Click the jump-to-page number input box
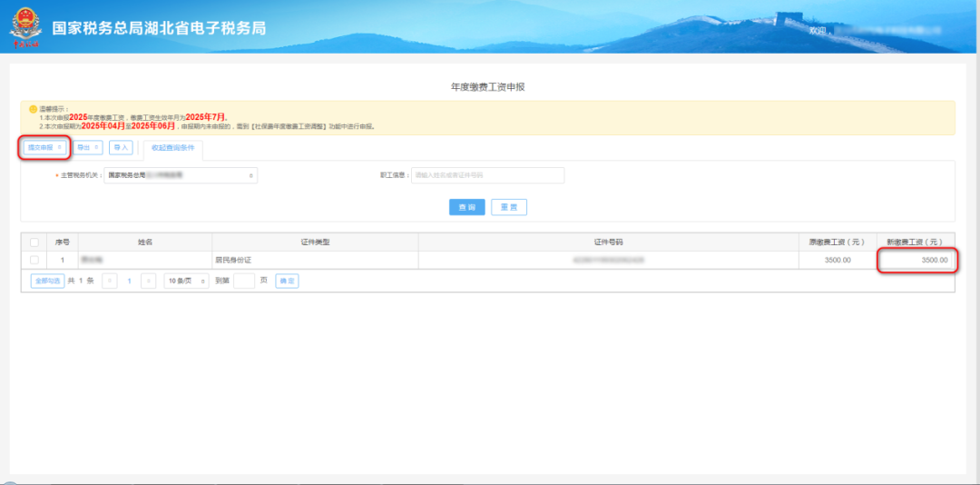Image resolution: width=980 pixels, height=485 pixels. point(243,282)
